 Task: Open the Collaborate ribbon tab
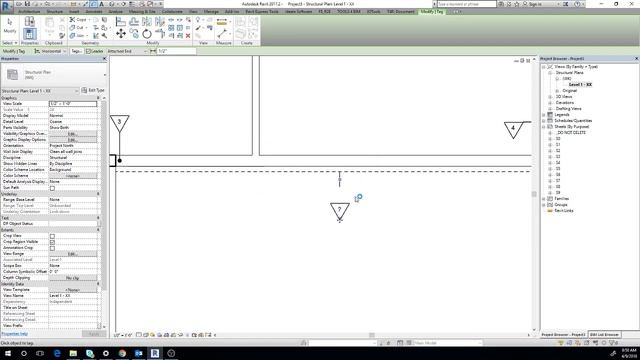(x=172, y=12)
